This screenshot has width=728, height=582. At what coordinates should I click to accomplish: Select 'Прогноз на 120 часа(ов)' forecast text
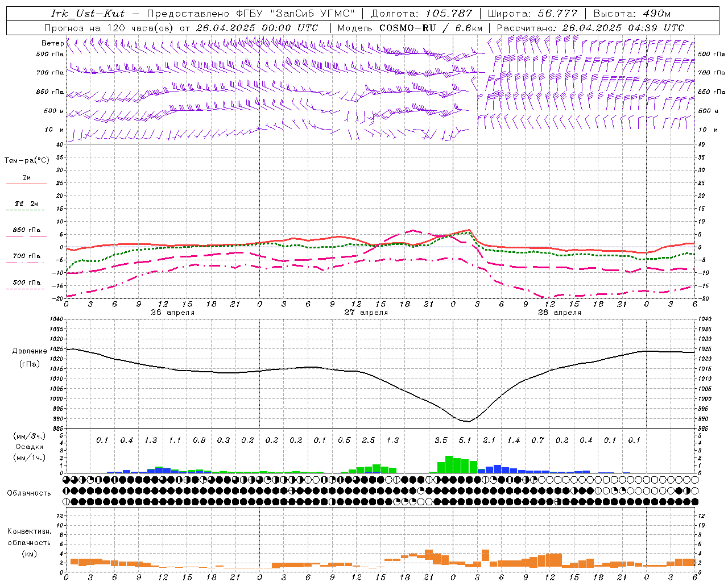pyautogui.click(x=109, y=27)
